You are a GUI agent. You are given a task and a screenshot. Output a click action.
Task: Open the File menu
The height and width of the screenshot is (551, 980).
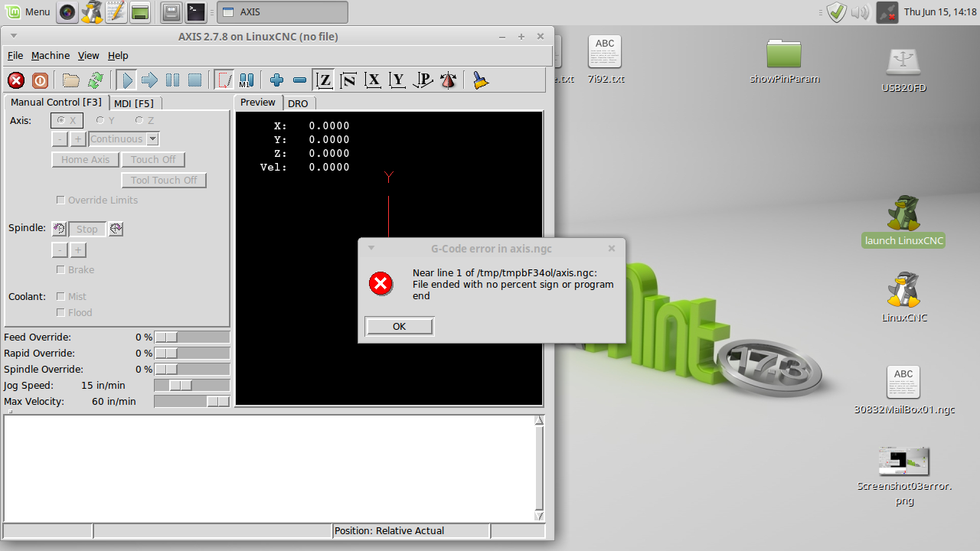[x=15, y=55]
